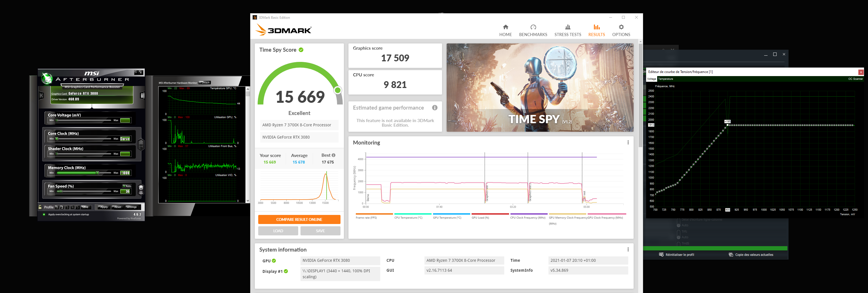This screenshot has height=293, width=868.
Task: Toggle the hardware monitor Detach button
Action: click(205, 83)
